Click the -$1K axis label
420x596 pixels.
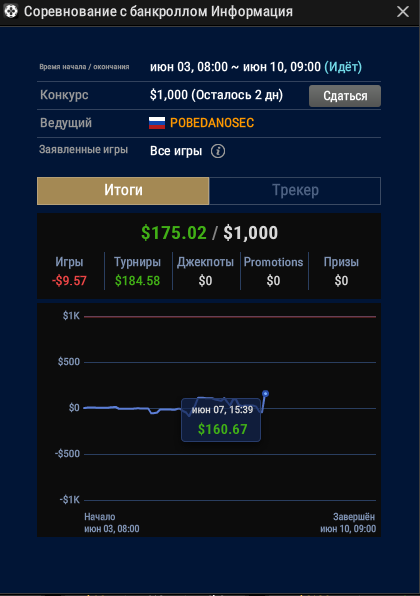(x=70, y=500)
